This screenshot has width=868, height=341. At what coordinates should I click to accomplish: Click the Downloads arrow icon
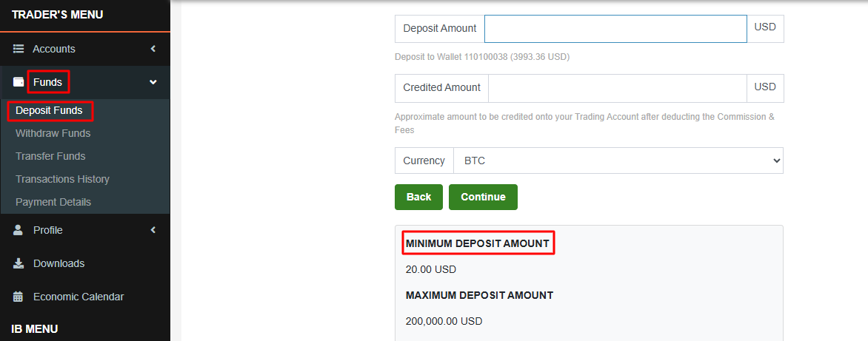pyautogui.click(x=19, y=263)
